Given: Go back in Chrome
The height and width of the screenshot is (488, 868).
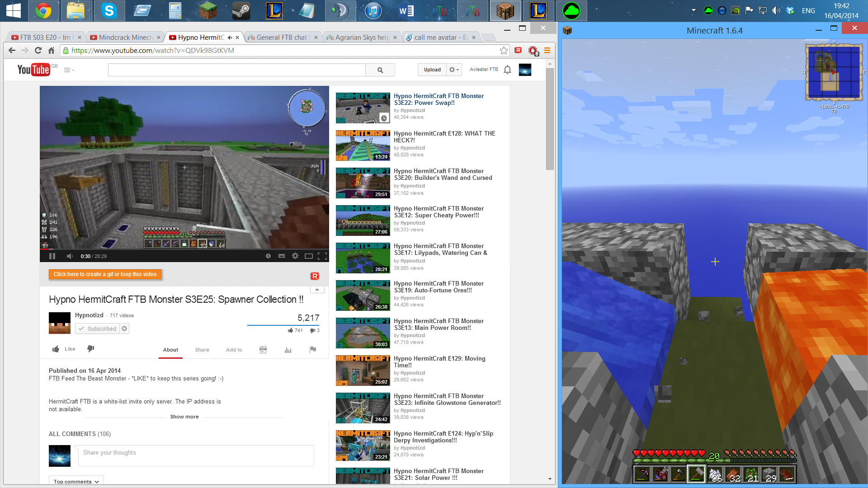Looking at the screenshot, I should pyautogui.click(x=12, y=51).
